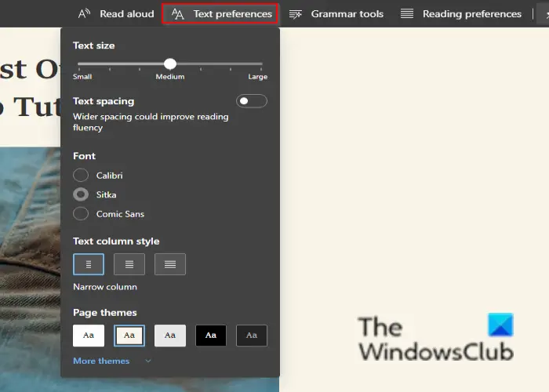This screenshot has width=549, height=392.
Task: Click the Text preferences AA icon
Action: (x=177, y=14)
